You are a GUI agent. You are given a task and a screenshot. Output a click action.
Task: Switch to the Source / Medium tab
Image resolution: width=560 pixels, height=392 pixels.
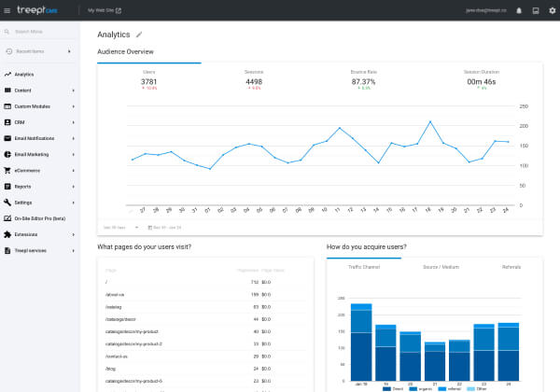[441, 267]
